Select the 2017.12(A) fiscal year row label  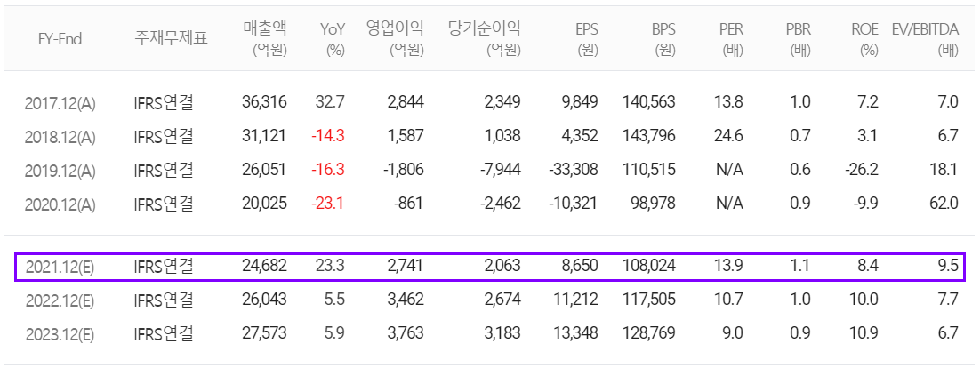coord(60,103)
